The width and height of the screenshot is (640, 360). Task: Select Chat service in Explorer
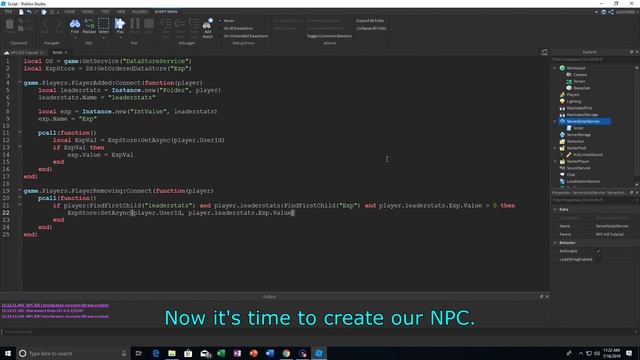tap(571, 175)
